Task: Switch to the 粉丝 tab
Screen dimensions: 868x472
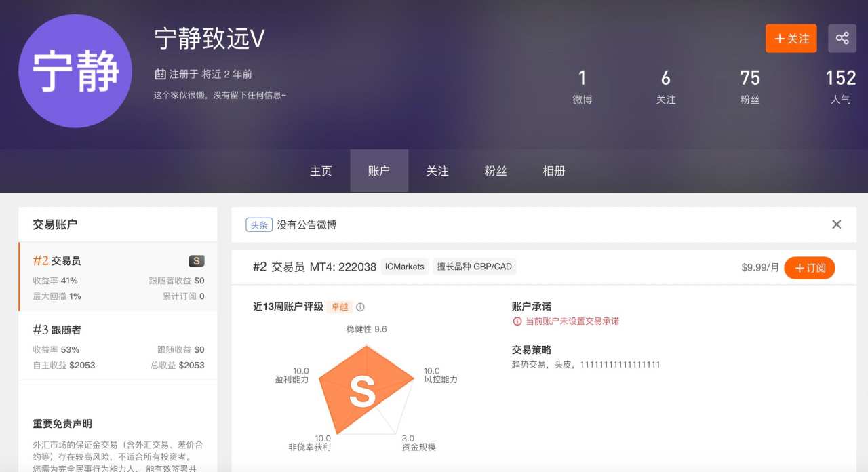Action: click(496, 171)
